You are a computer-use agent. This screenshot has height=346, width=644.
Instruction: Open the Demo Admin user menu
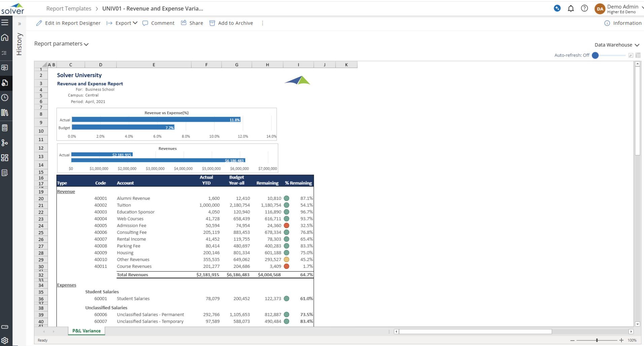tap(619, 9)
